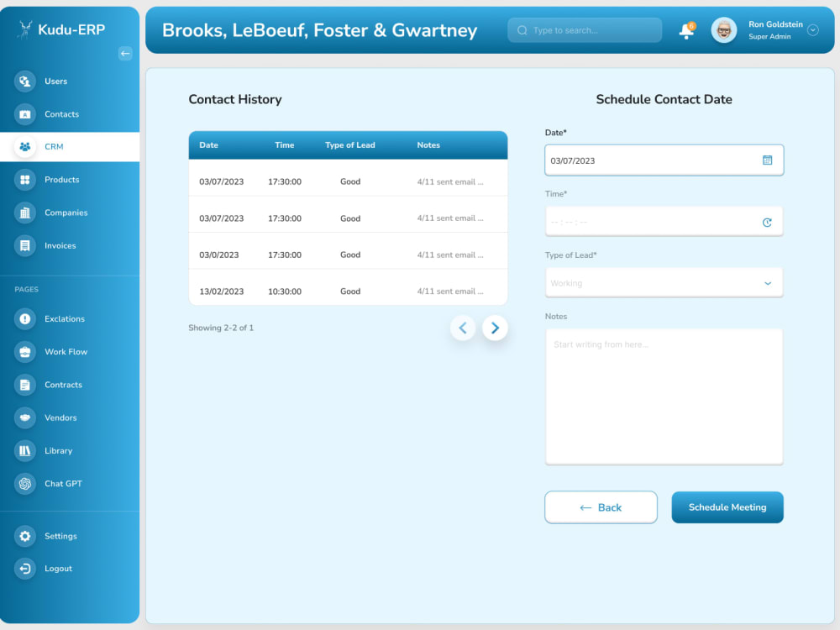
Task: Click the Back button
Action: [601, 507]
